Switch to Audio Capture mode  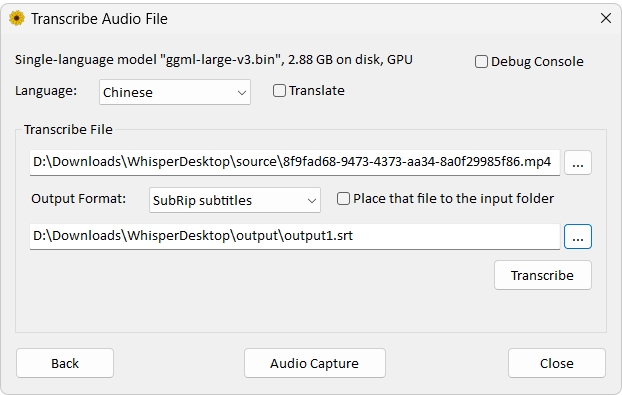[315, 363]
